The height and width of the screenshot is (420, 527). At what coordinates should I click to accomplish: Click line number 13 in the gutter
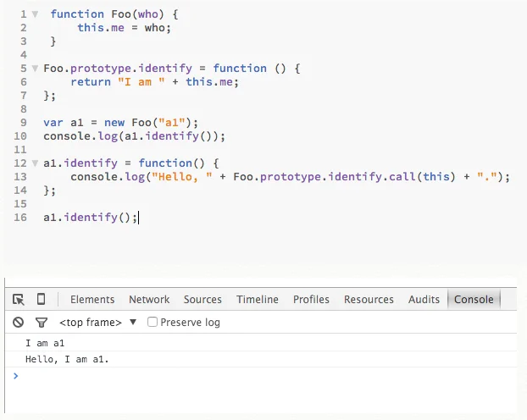(20, 177)
